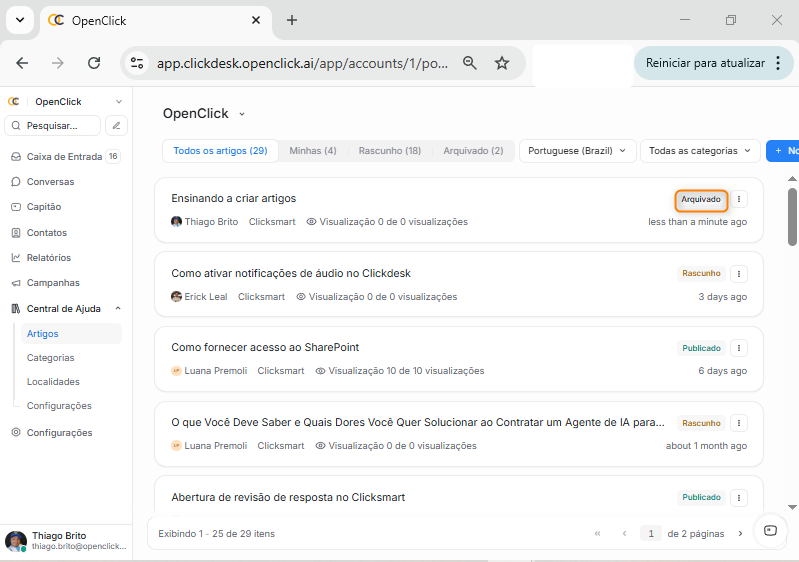Open options menu for 'Como fornecer acesso ao SharePoint'

pos(739,348)
